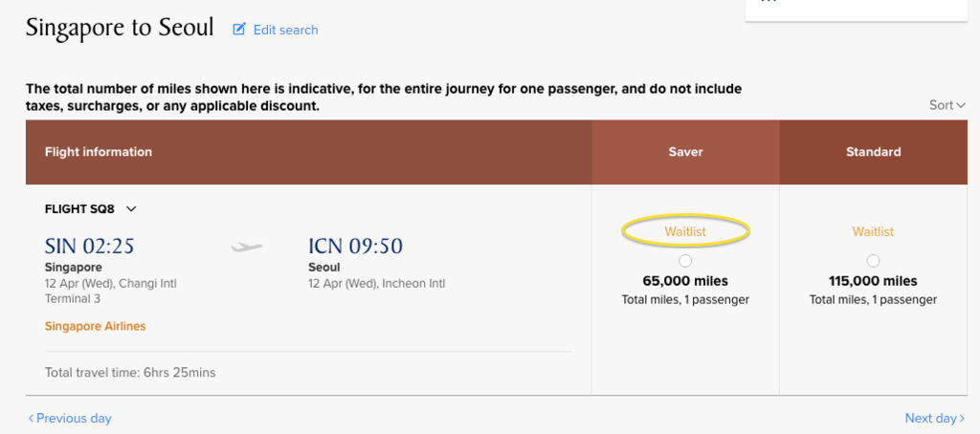Click the Saver column header
This screenshot has width=980, height=434.
coord(685,152)
